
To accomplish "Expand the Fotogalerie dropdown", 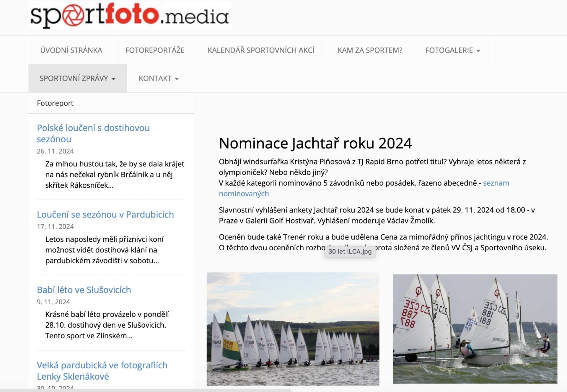I will (x=449, y=50).
